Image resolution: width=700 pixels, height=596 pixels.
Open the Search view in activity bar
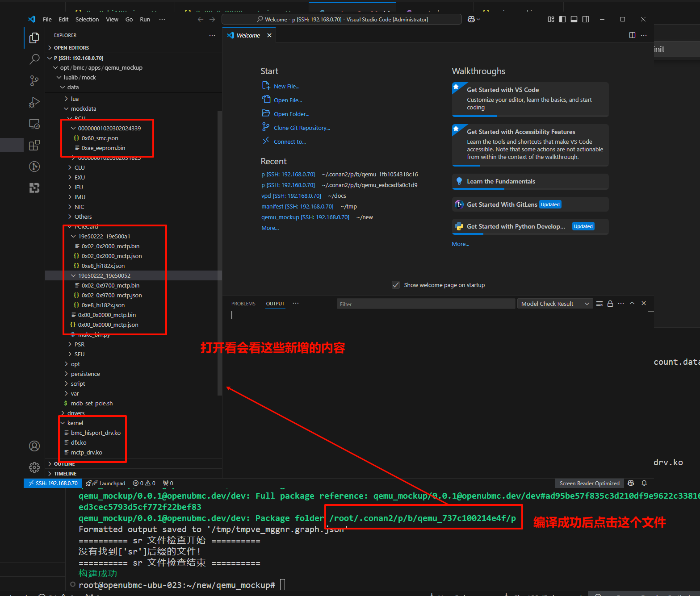(x=34, y=59)
